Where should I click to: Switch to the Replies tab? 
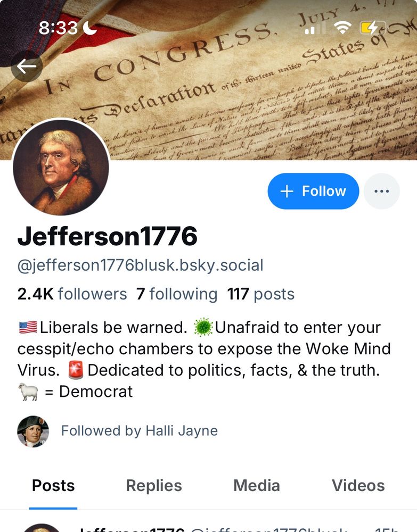[154, 486]
